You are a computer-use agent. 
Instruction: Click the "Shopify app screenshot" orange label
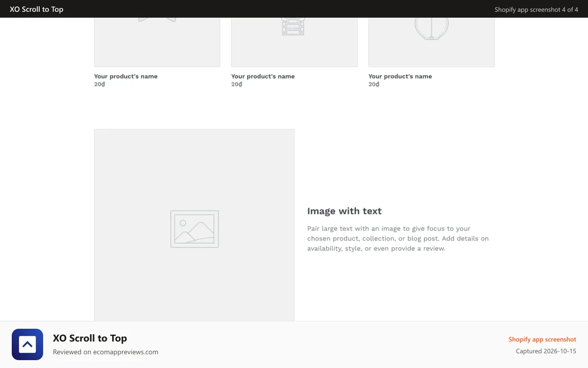pyautogui.click(x=542, y=340)
